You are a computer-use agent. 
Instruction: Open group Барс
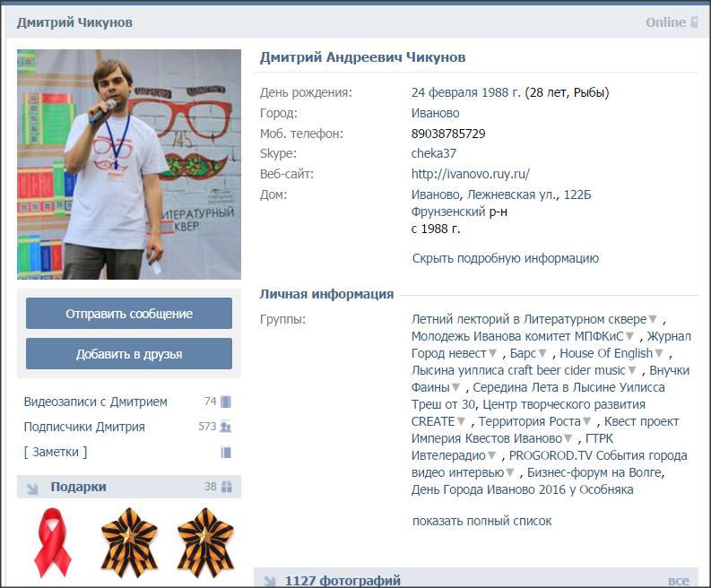tap(523, 353)
